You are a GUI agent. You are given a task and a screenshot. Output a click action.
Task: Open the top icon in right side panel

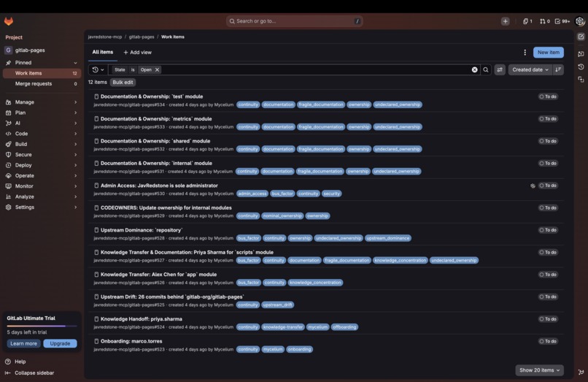581,37
